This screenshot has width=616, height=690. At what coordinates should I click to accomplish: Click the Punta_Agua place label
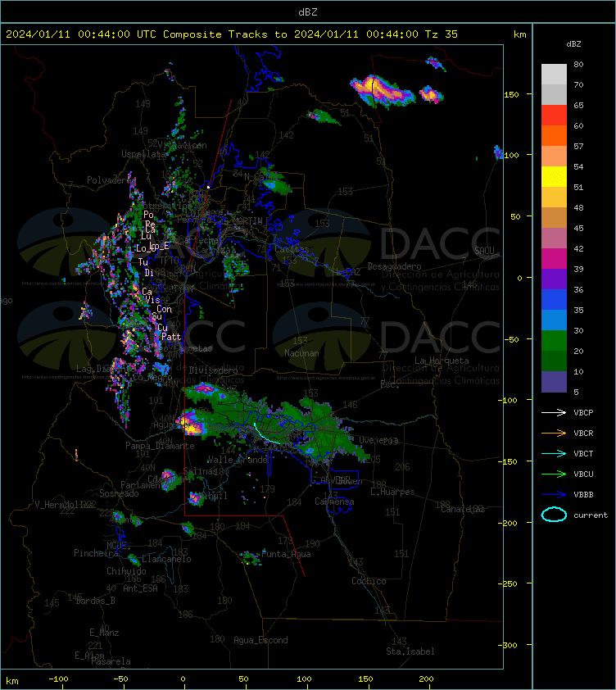[286, 554]
